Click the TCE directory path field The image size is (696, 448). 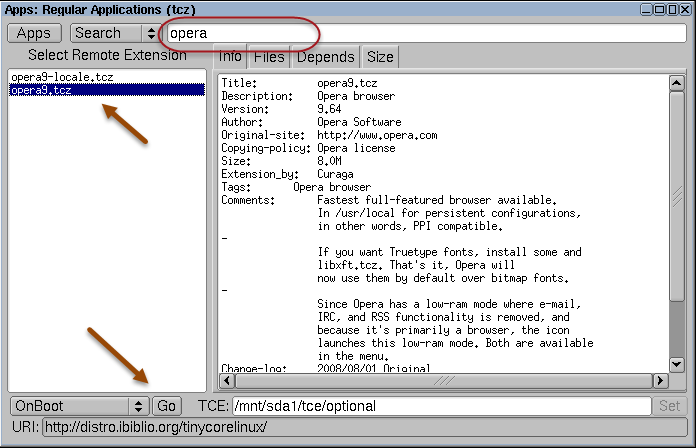(439, 405)
